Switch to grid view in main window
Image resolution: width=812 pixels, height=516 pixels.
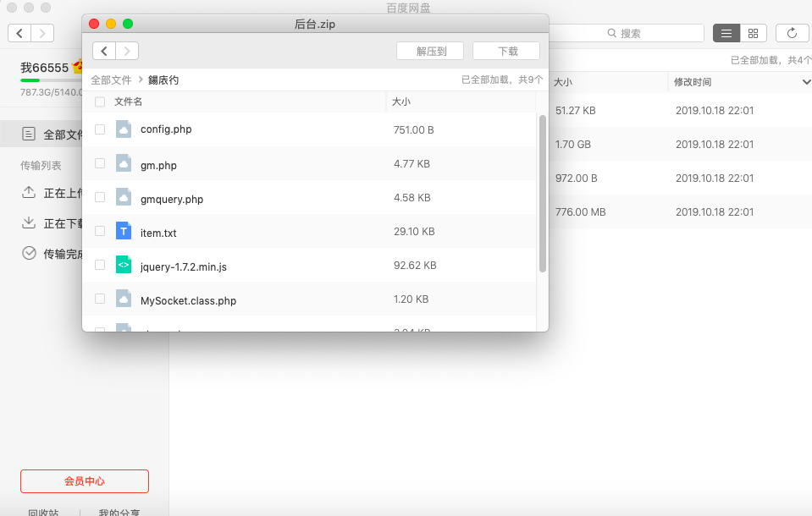point(753,33)
